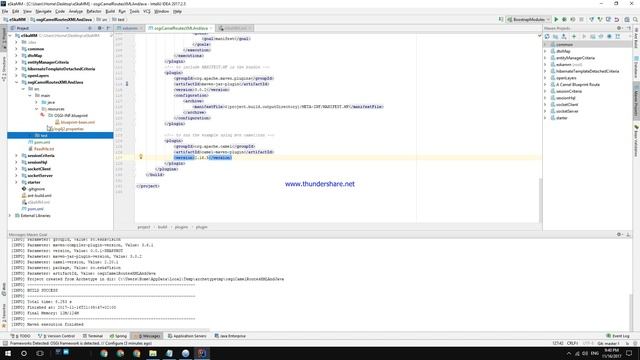Click the yellow intention lightbulb in editor
This screenshot has width=640, height=360.
click(x=141, y=157)
